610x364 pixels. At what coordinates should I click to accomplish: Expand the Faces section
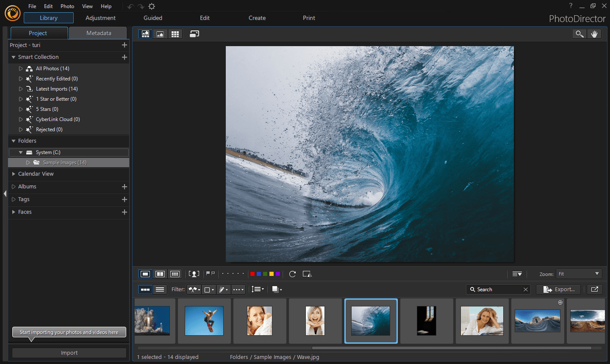click(14, 212)
